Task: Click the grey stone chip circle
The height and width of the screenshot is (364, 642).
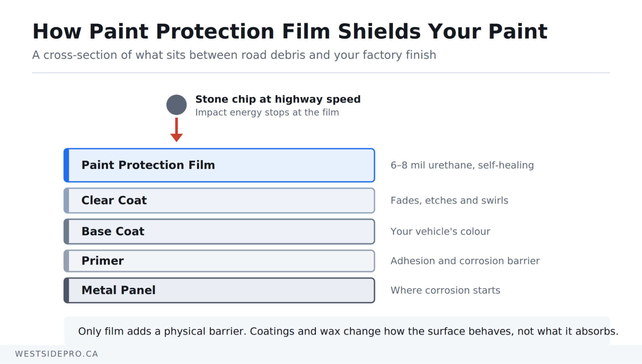Action: [176, 105]
